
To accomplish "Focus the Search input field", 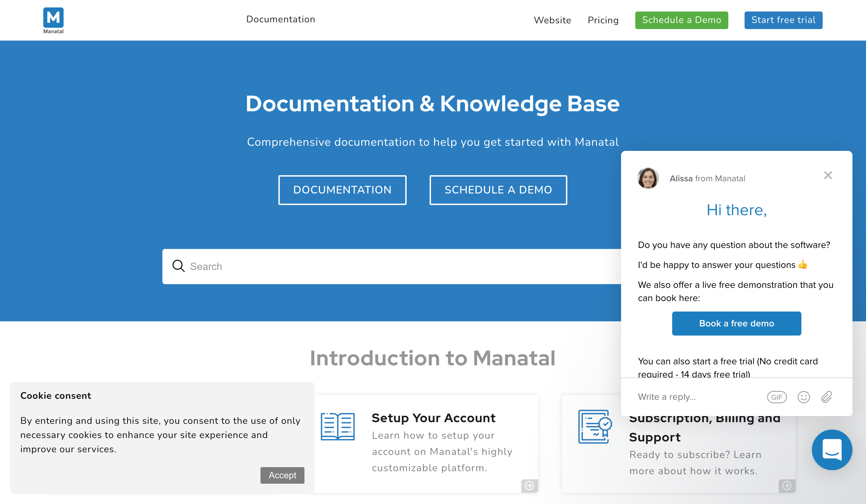I will 392,266.
